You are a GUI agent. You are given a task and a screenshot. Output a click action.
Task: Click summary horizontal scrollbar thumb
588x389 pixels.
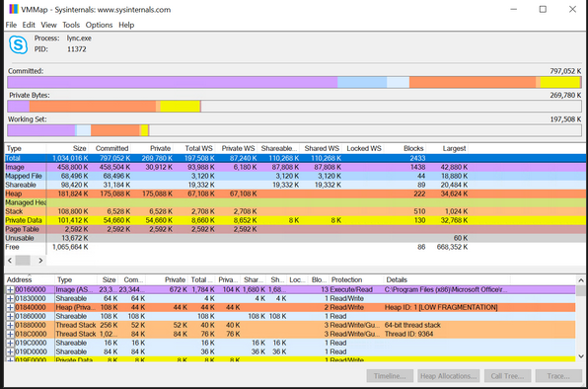point(23,261)
